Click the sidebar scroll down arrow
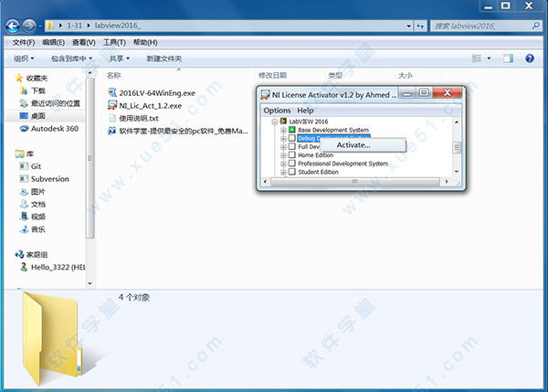Screen dimensions: 548x392 [90, 283]
